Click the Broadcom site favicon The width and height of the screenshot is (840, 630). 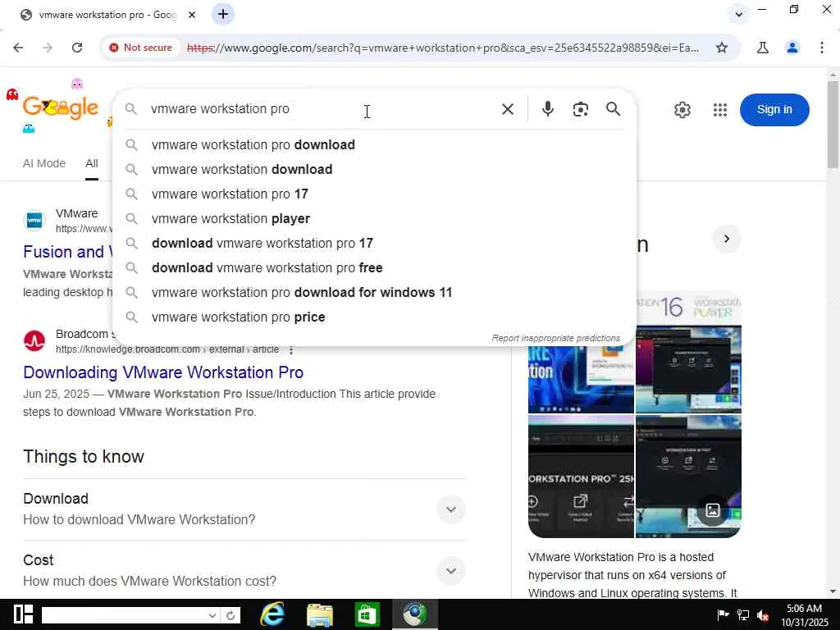pos(34,340)
